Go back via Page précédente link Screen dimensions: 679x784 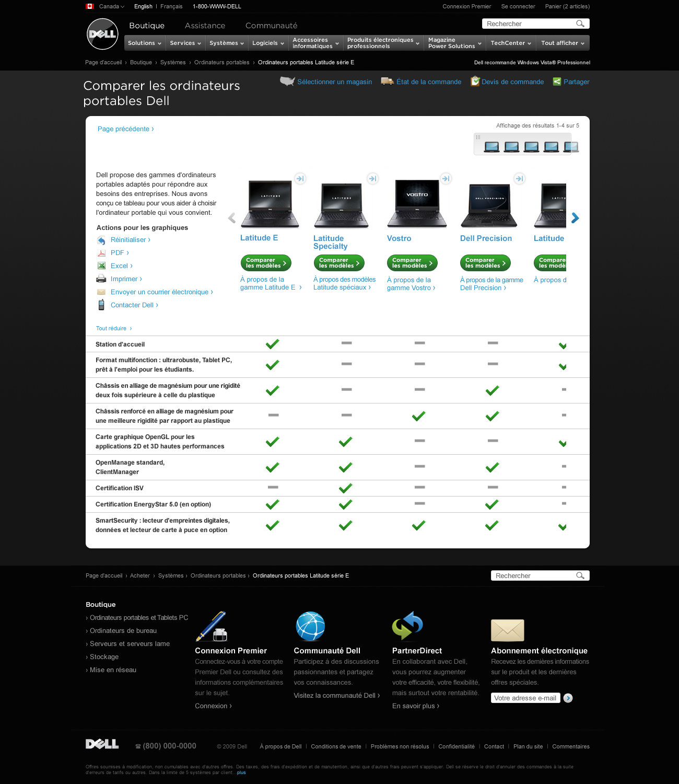pos(125,129)
